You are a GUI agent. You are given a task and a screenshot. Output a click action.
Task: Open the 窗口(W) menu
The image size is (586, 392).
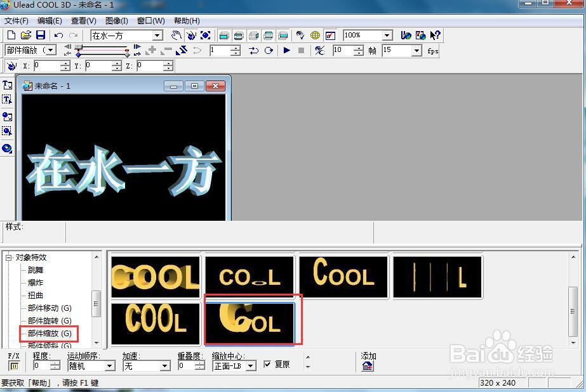[x=151, y=21]
